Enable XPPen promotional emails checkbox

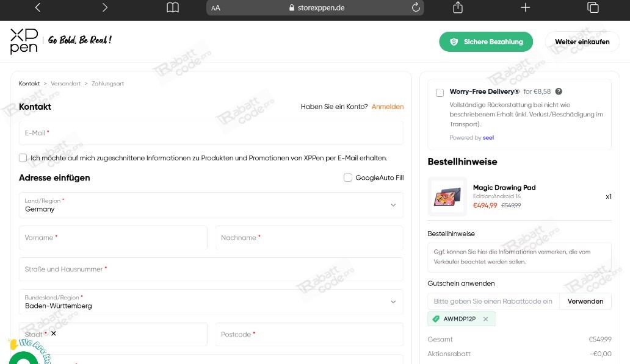pyautogui.click(x=23, y=158)
